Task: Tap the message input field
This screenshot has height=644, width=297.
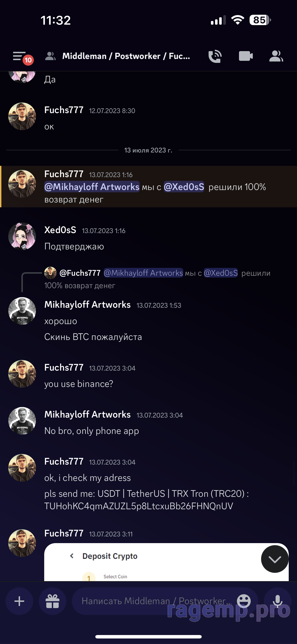Action: point(155,601)
